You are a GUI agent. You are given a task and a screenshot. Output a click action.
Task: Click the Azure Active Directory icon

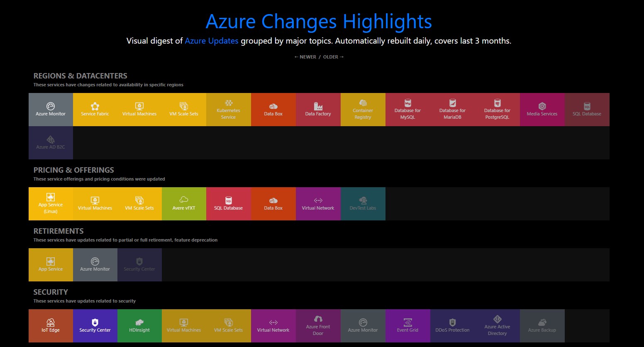(497, 325)
